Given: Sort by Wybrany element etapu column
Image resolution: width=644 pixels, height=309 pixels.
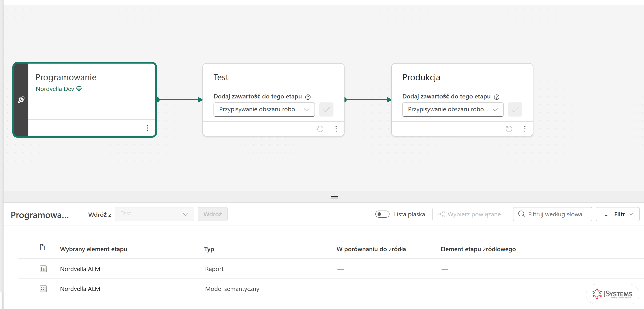Looking at the screenshot, I should (x=94, y=249).
